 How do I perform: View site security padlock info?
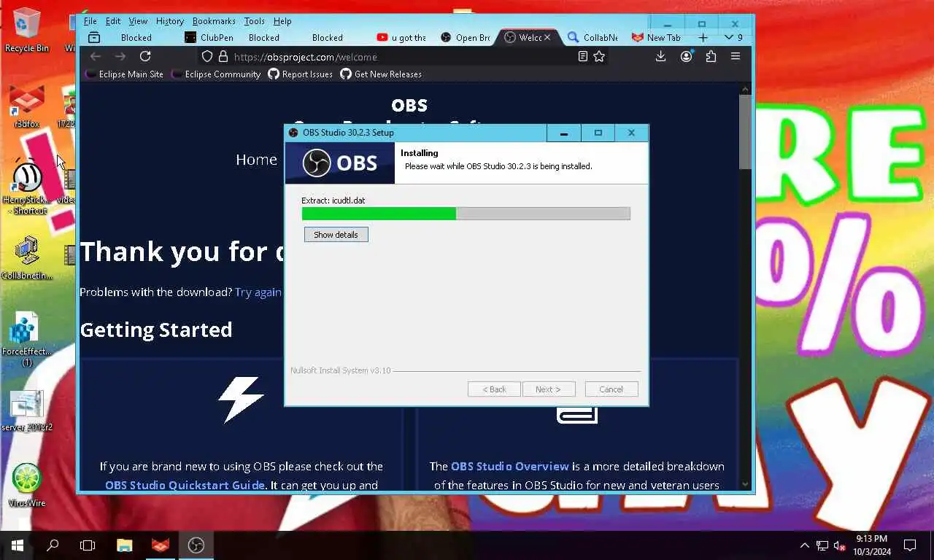pos(223,56)
